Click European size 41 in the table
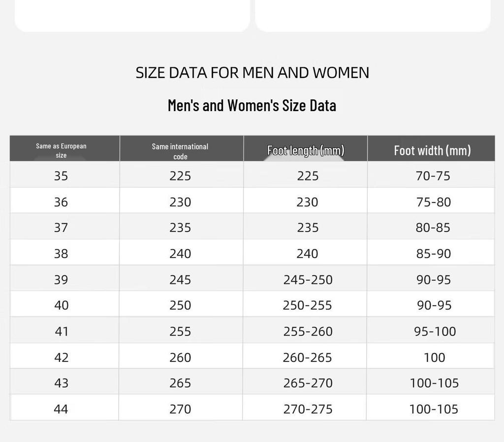The image size is (504, 442). [x=62, y=331]
